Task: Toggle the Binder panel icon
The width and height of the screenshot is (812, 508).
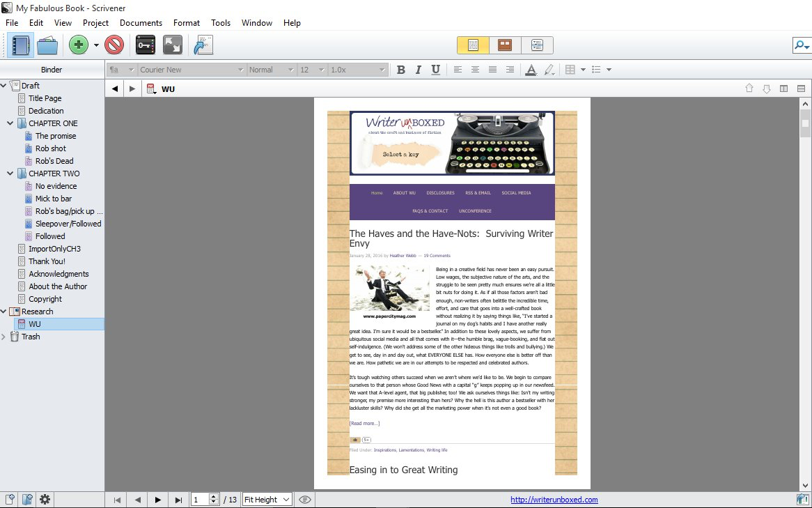Action: point(21,45)
